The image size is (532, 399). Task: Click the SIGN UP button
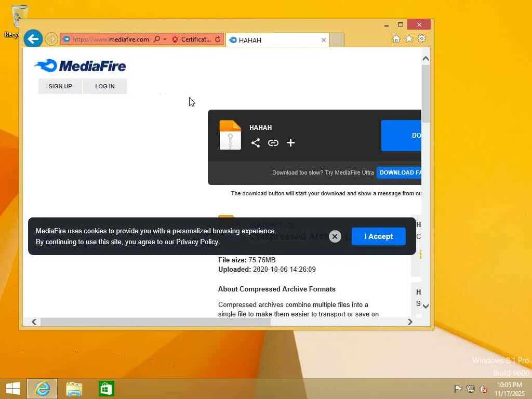[60, 86]
